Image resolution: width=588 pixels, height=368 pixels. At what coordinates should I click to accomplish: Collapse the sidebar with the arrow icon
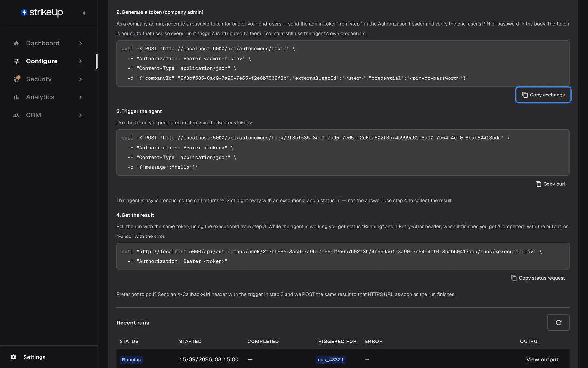(x=84, y=13)
